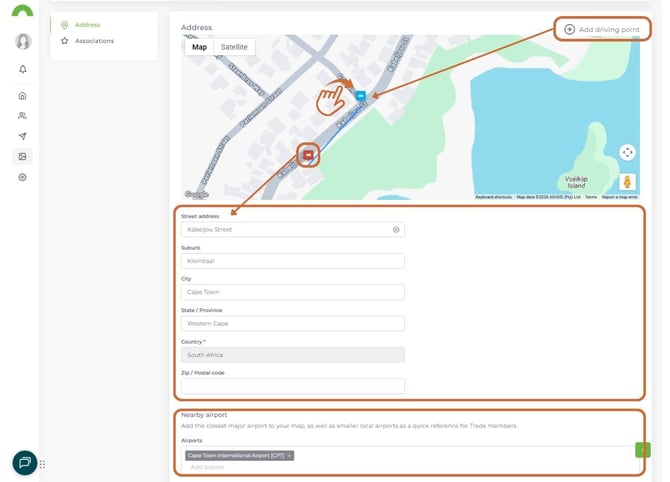Screen dimensions: 670x482
Task: Clear the Street address field
Action: point(396,229)
